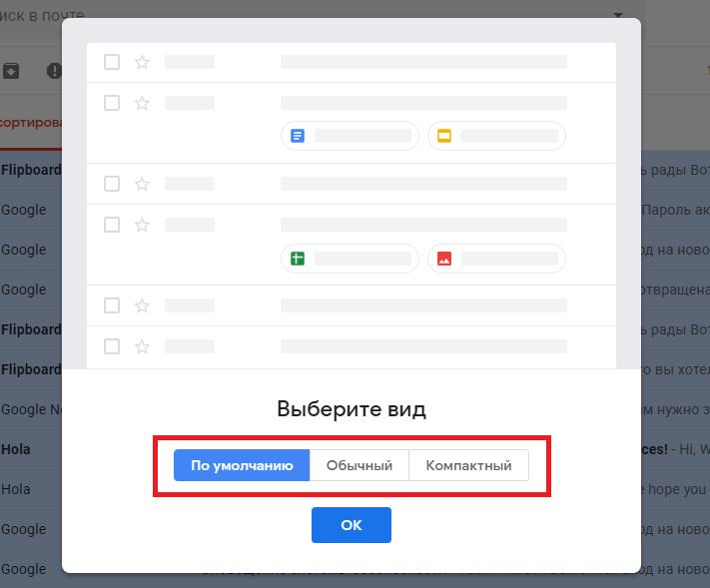The height and width of the screenshot is (588, 710).
Task: Tick the checkbox in the Sheets attachment preview row
Action: pos(112,225)
